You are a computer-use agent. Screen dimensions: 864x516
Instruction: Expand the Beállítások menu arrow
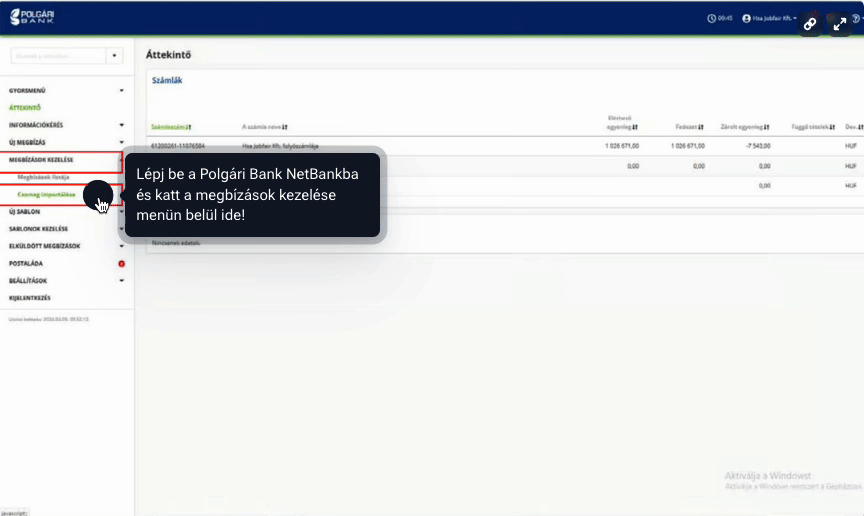click(x=121, y=281)
